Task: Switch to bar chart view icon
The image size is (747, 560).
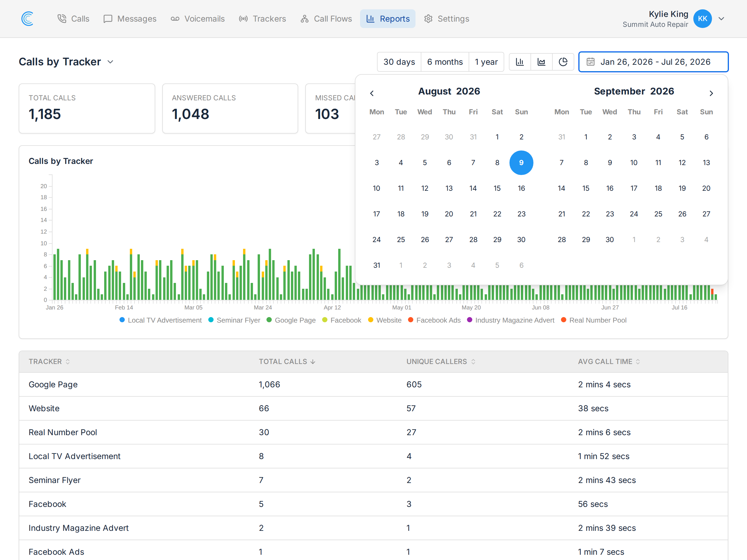Action: pos(520,62)
